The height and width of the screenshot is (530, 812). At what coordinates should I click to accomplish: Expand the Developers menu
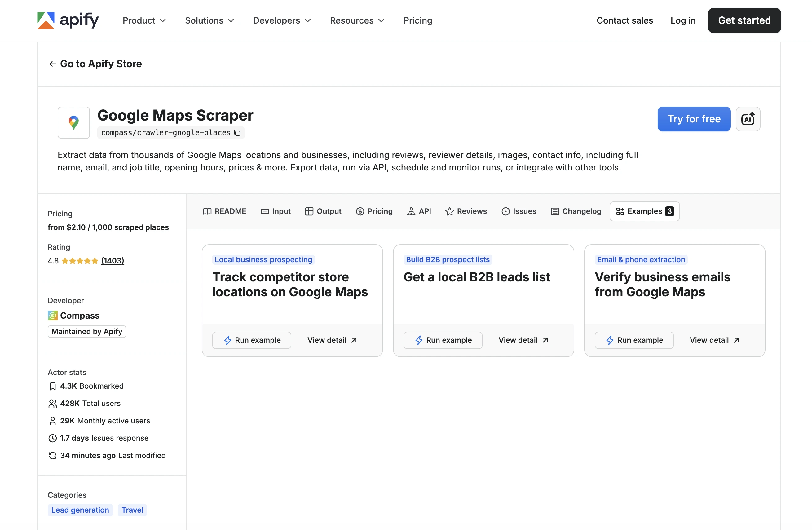pos(282,20)
